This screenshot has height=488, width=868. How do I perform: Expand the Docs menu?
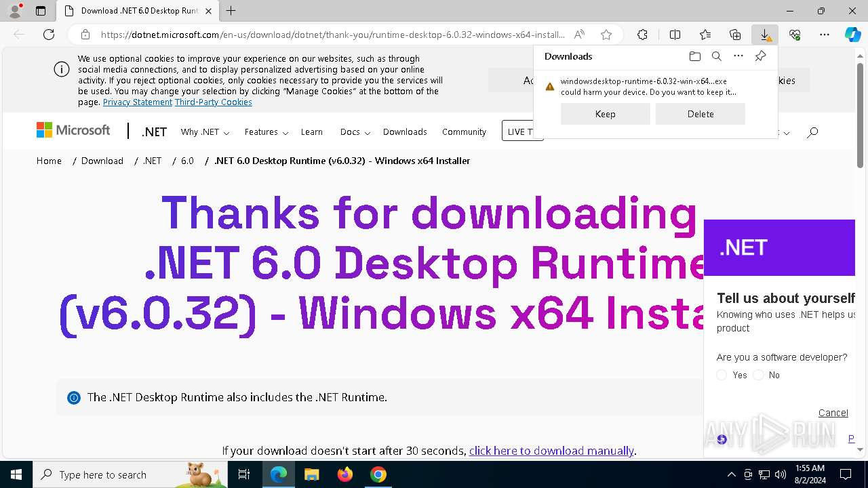355,132
